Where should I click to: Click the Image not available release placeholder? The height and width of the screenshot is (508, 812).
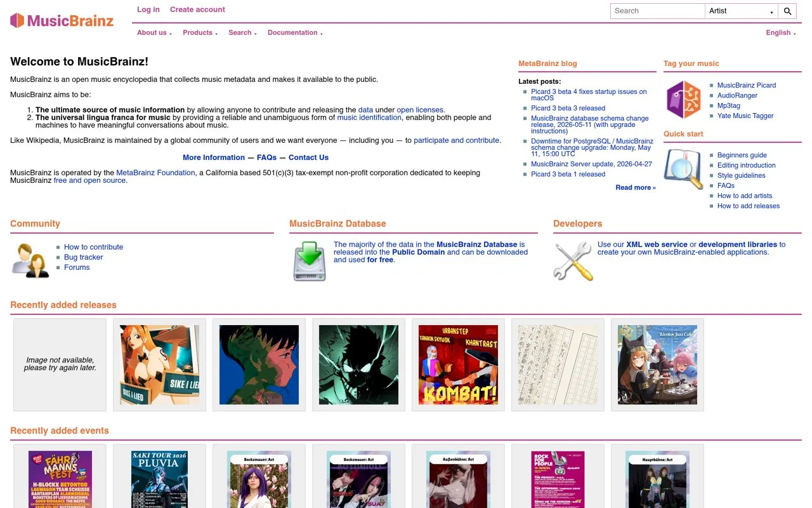pyautogui.click(x=60, y=364)
